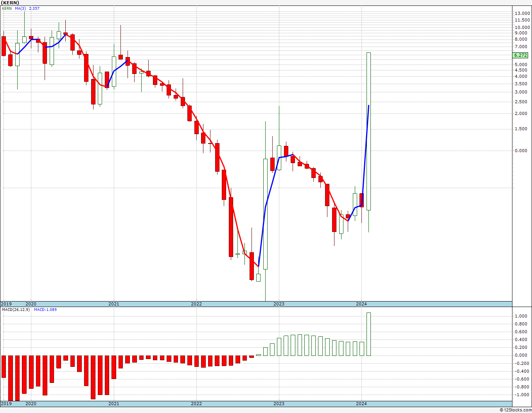Image resolution: width=532 pixels, height=413 pixels.
Task: Click the 11.500 price axis label
Action: coord(523,20)
